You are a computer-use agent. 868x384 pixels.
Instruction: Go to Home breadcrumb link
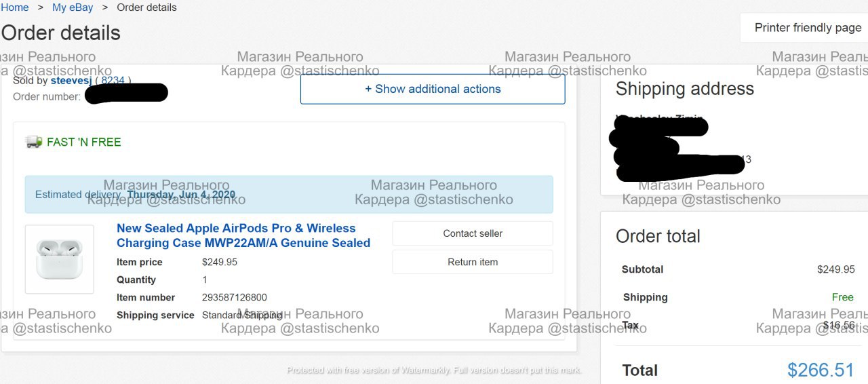14,7
